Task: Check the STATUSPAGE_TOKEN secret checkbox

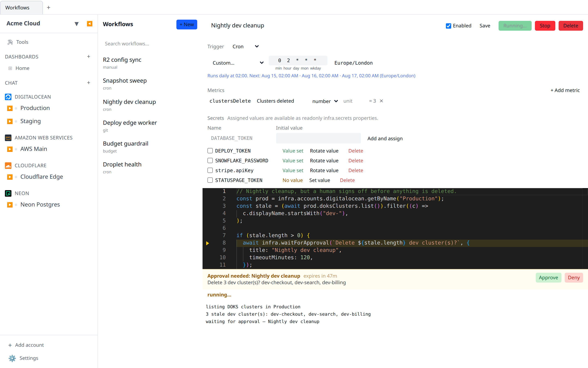Action: 210,180
